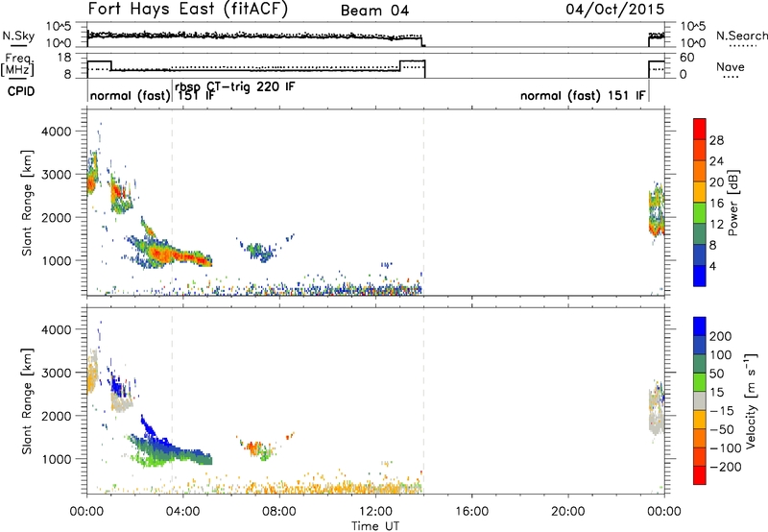The width and height of the screenshot is (768, 532).
Task: Click '3000' on the velocity panel range axis
Action: (x=56, y=373)
